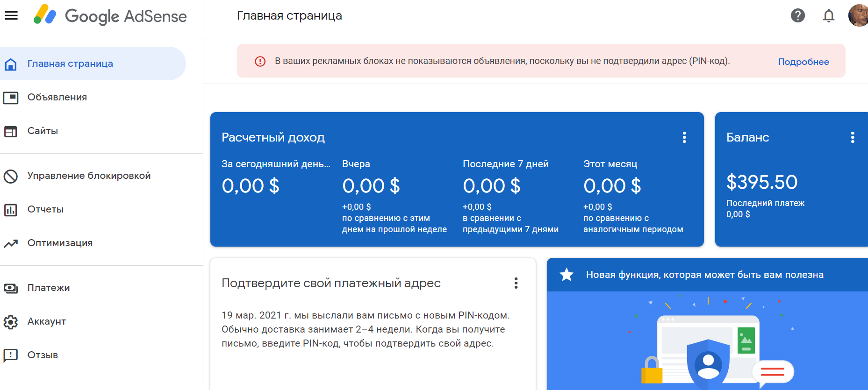Click the red warning icon in alert banner
868x390 pixels.
pyautogui.click(x=260, y=61)
